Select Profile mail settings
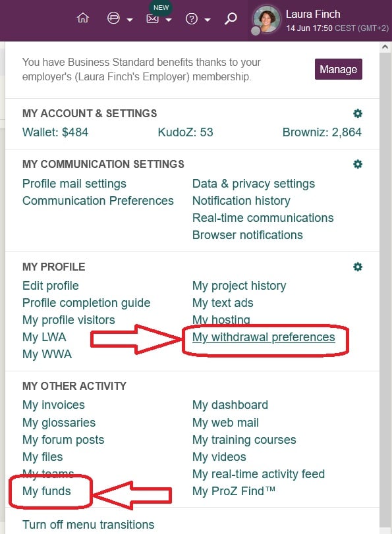Viewport: 392px width, 534px height. [x=74, y=184]
